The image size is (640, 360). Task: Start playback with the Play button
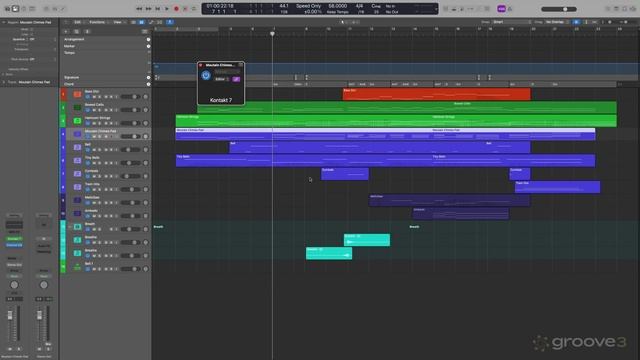click(167, 9)
